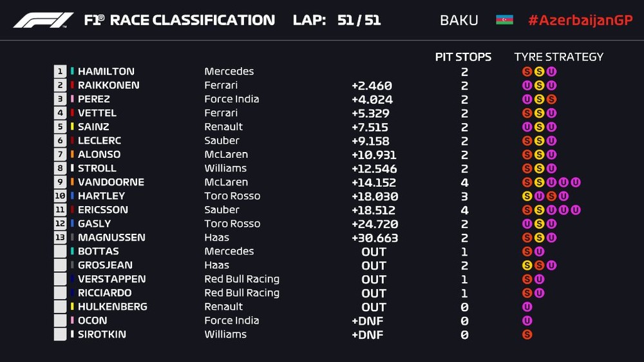
Task: Click Hartley's first tyre icon
Action: click(x=527, y=196)
